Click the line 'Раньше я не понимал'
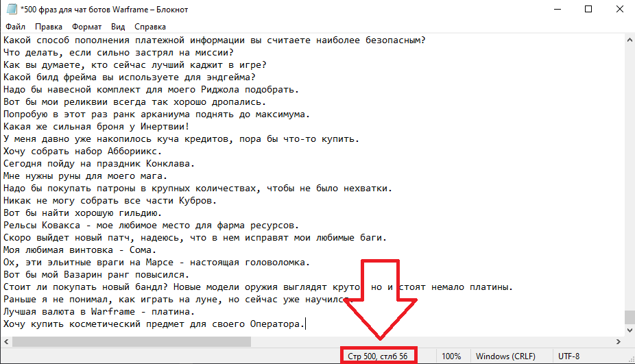 178,300
